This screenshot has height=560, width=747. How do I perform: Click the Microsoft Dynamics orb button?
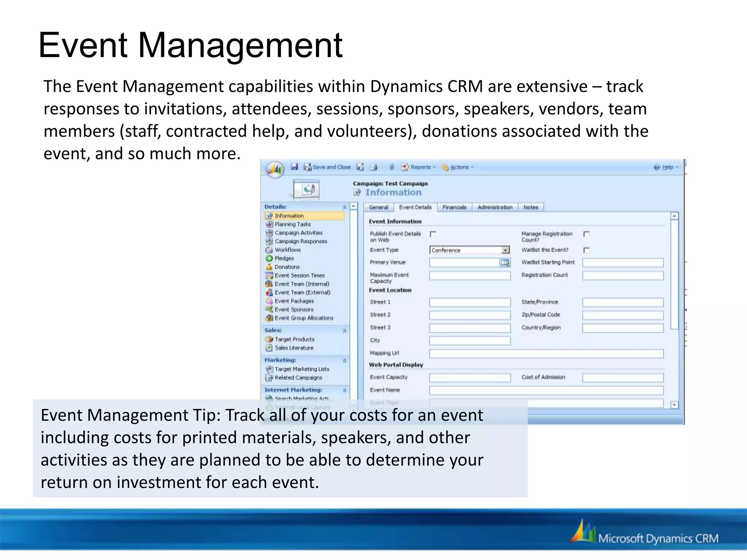coord(275,169)
